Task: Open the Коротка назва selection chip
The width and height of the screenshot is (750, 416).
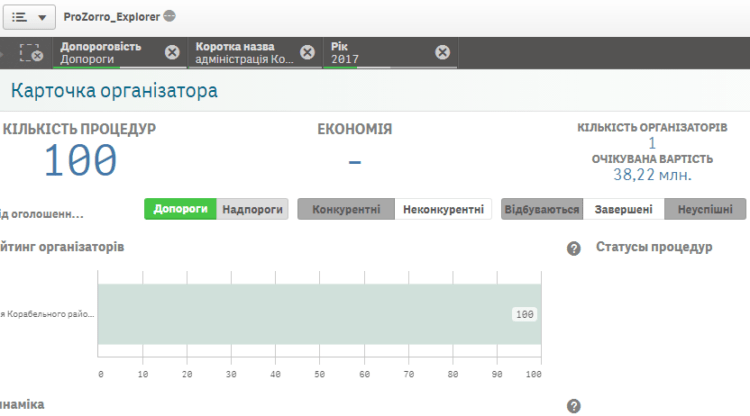Action: pyautogui.click(x=244, y=53)
